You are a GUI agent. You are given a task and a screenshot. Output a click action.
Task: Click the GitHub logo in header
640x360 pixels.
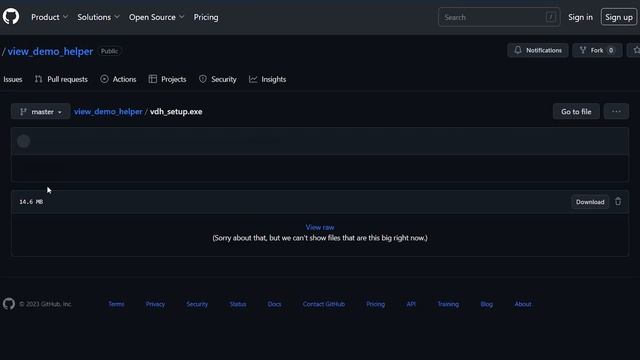click(x=11, y=17)
